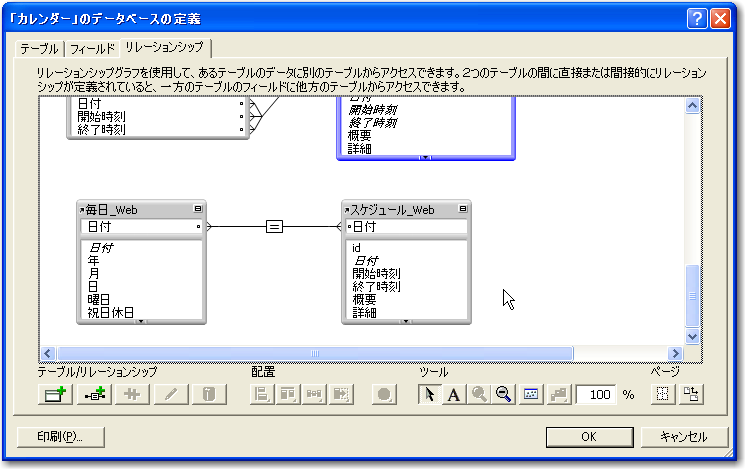The width and height of the screenshot is (745, 469).
Task: Expand the 毎日_Web field list bottom arrow
Action: (141, 321)
